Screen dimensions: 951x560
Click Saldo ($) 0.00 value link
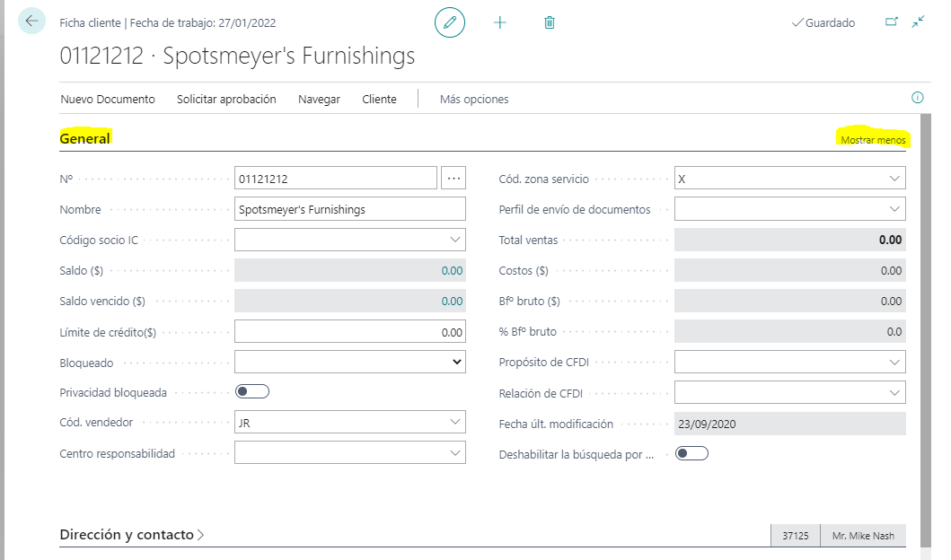[452, 271]
